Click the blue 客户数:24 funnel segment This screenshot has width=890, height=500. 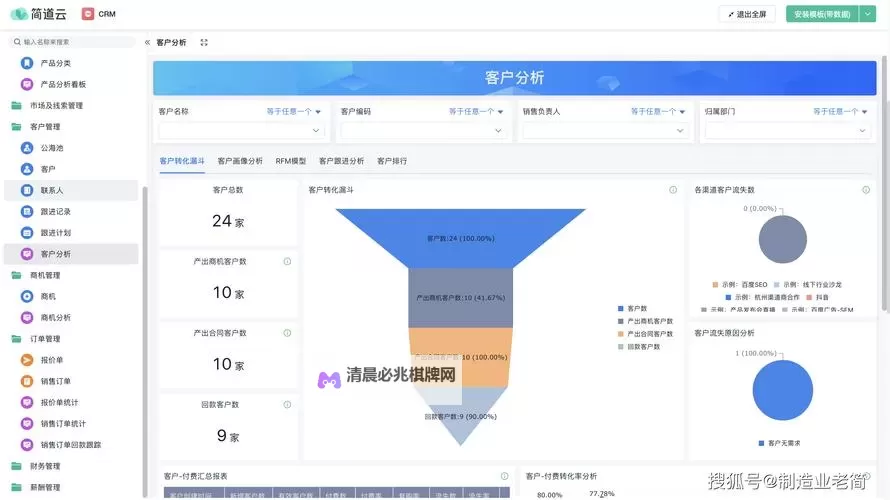[460, 238]
